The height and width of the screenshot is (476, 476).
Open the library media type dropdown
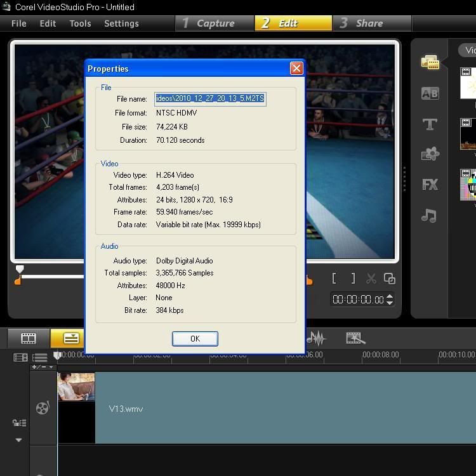[x=468, y=50]
